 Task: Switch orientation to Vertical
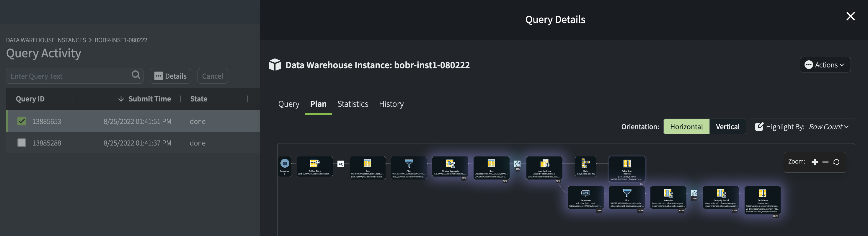point(727,127)
